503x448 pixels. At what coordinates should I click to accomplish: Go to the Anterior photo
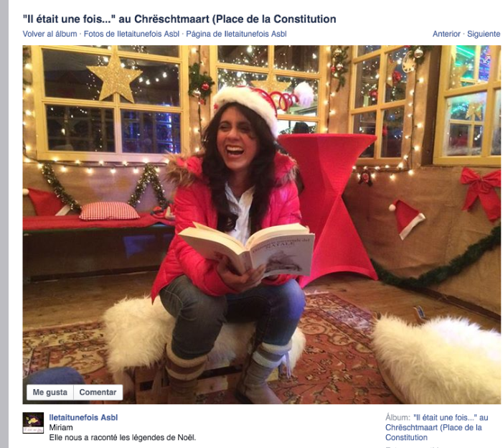[x=446, y=34]
